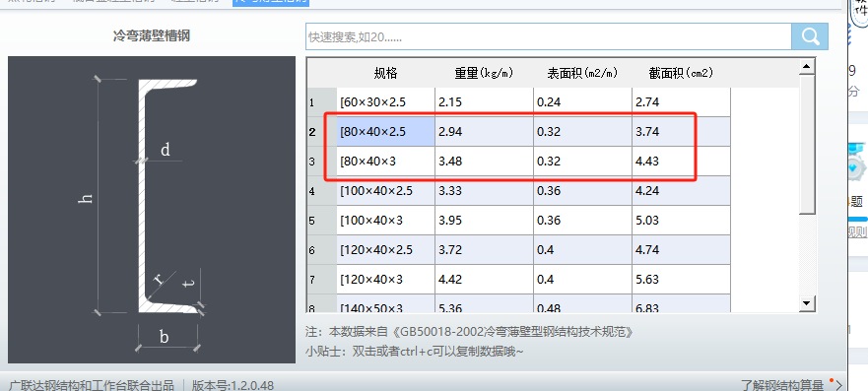Click the scrollbar up arrow of the table

pyautogui.click(x=808, y=67)
